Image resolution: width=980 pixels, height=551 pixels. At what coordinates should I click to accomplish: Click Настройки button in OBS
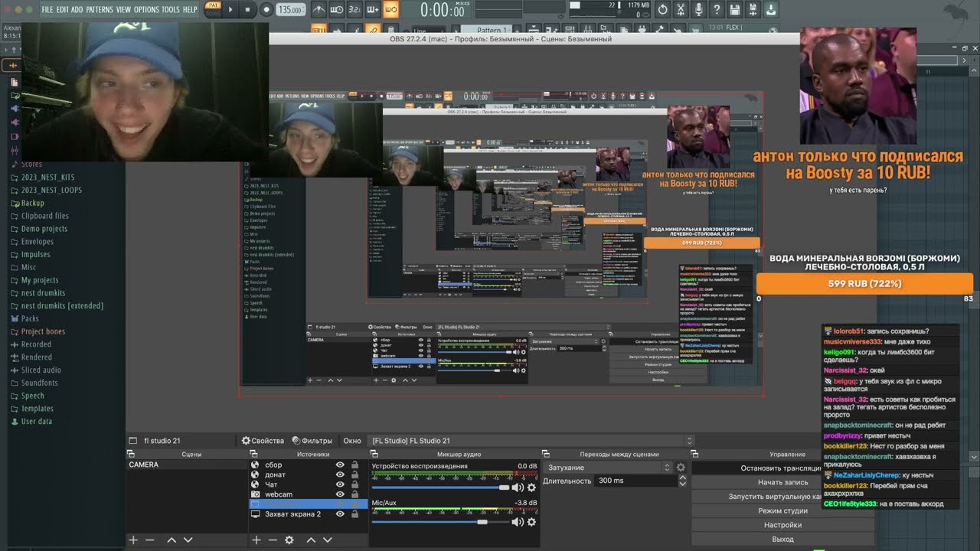click(x=782, y=525)
